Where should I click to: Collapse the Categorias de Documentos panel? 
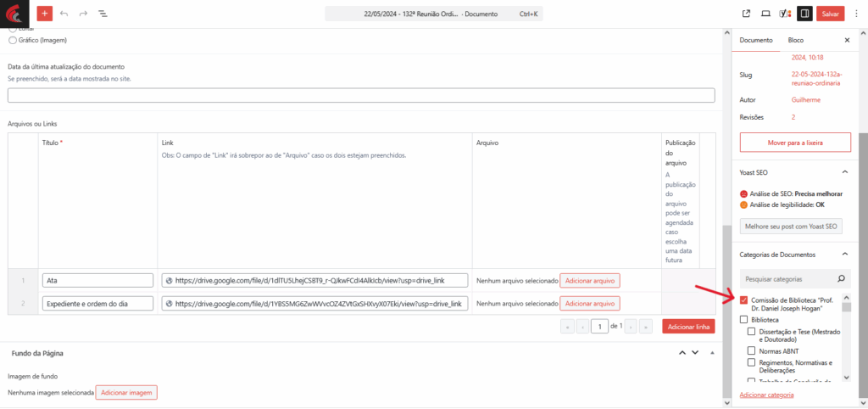pyautogui.click(x=844, y=254)
